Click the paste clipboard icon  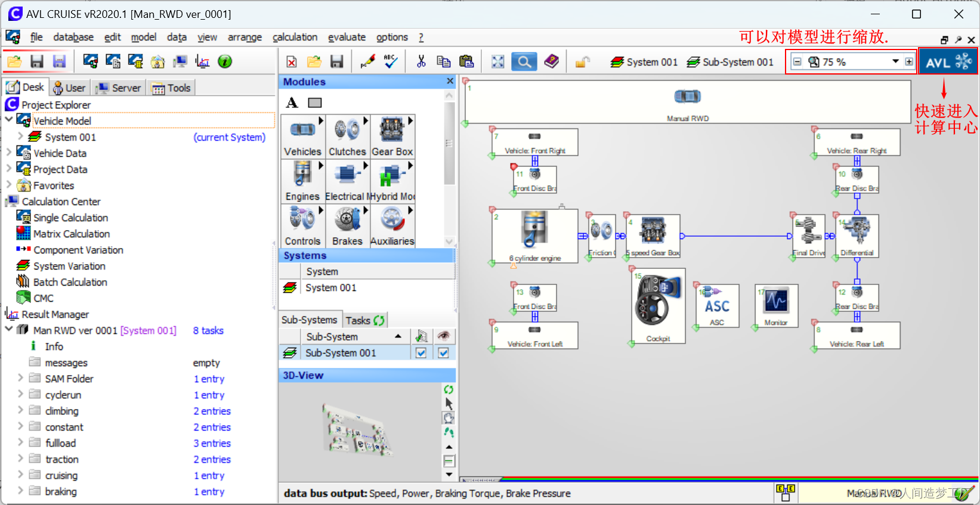pos(466,61)
